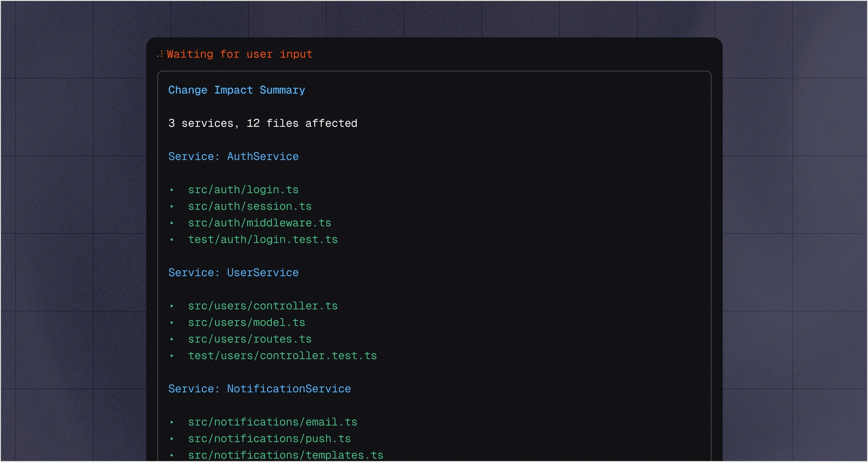
Task: Select test/users/controller.test.ts entry
Action: [282, 356]
